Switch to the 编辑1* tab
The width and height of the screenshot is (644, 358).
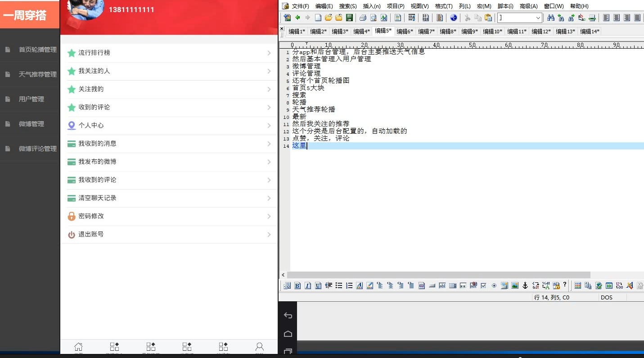297,32
